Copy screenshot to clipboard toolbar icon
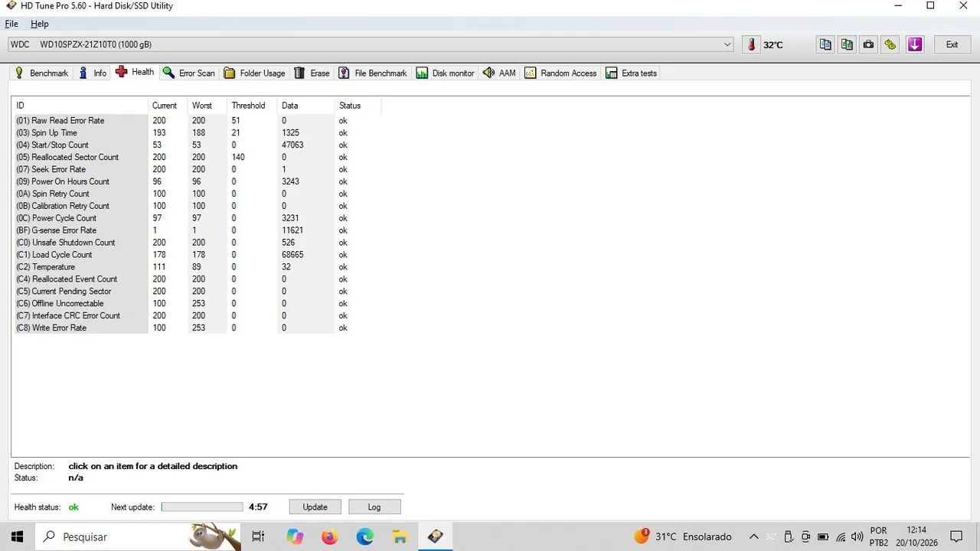 click(847, 44)
